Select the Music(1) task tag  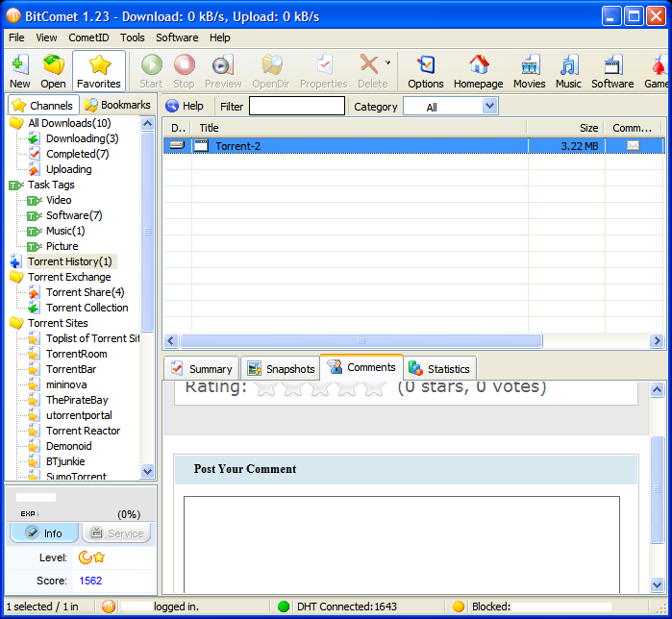pos(65,232)
